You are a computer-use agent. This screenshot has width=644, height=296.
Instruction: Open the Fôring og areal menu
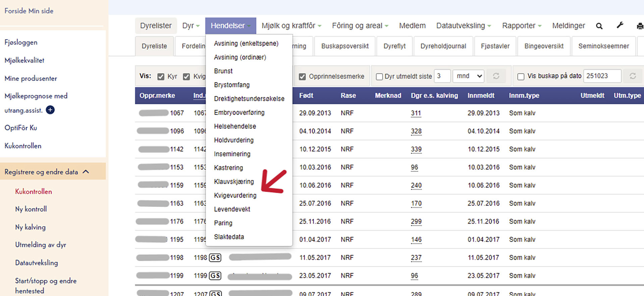click(360, 26)
